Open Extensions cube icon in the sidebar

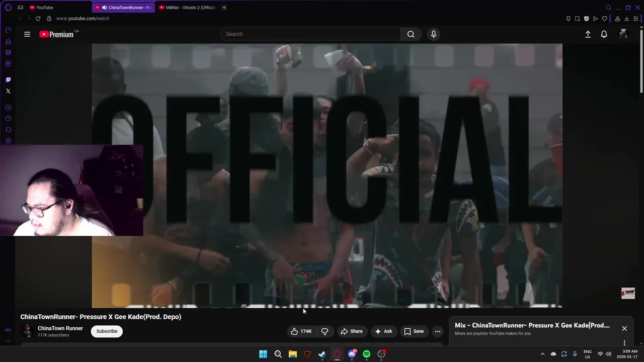point(8,130)
